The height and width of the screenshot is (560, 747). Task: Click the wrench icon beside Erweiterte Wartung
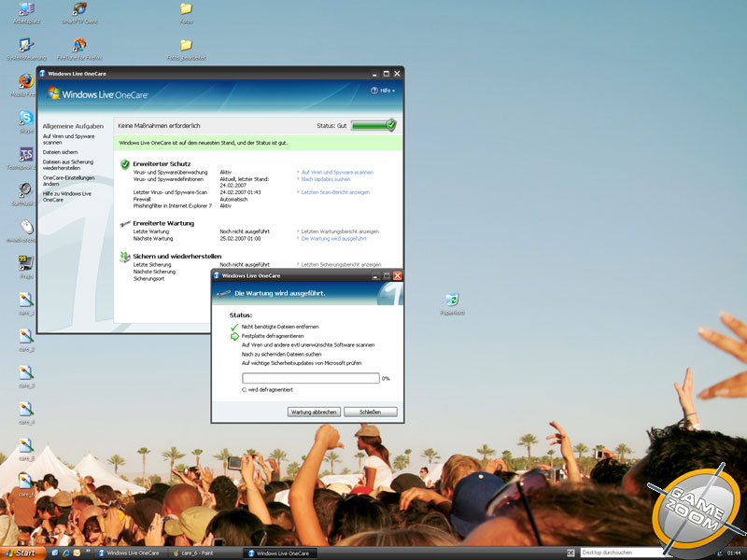pyautogui.click(x=125, y=223)
